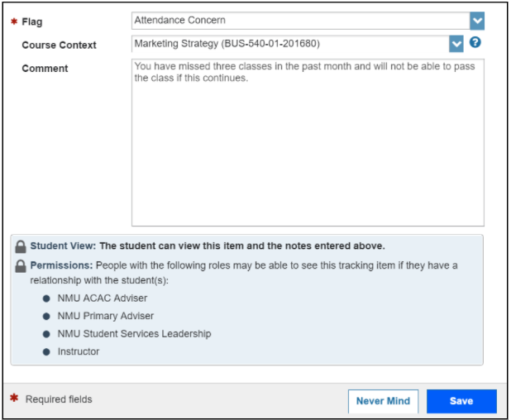
Task: Click the help icon beside Course Context
Action: point(475,43)
